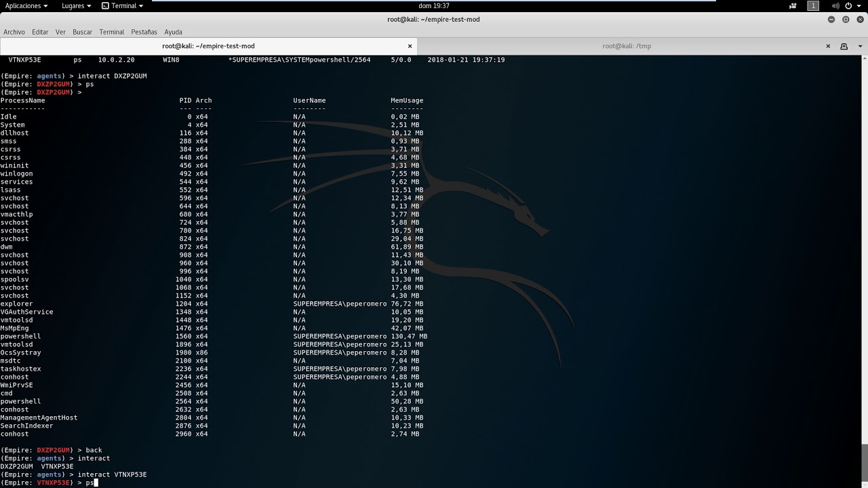Click the VGAuthService process name
This screenshot has width=868, height=488.
point(26,312)
